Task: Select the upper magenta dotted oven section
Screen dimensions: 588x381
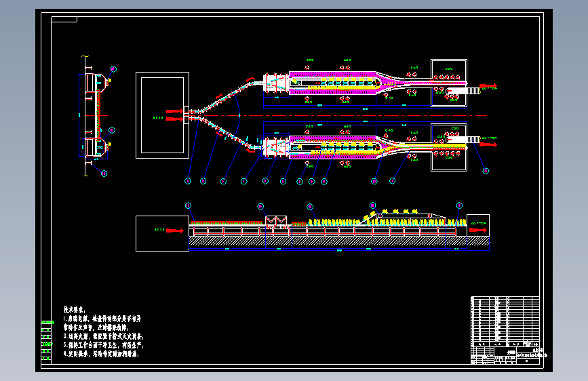Action: pyautogui.click(x=332, y=83)
